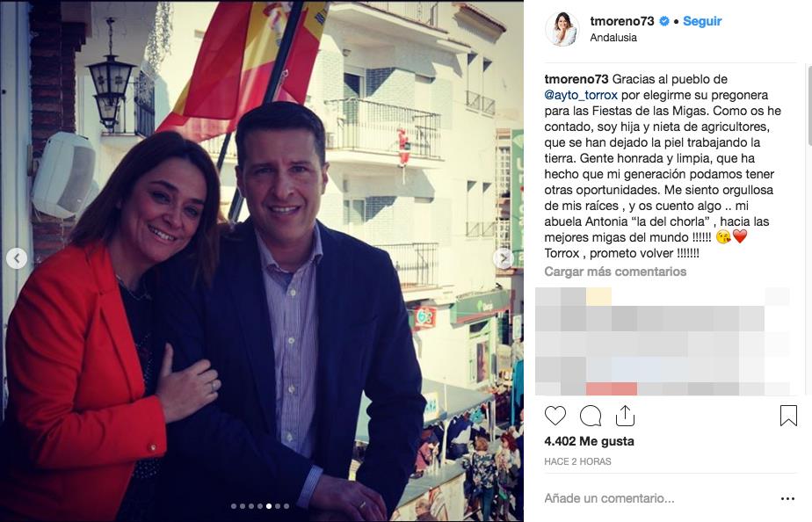The image size is (812, 522).
Task: Click the comments panel scrollbar
Action: 808,104
